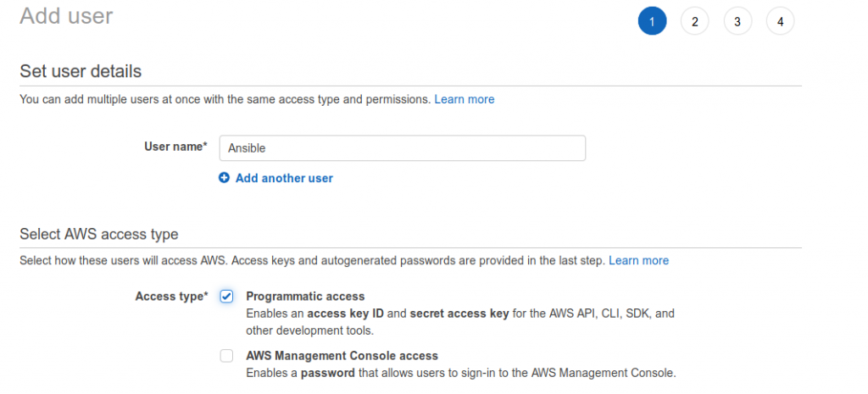
Task: Click the Add another user link text
Action: tap(284, 178)
